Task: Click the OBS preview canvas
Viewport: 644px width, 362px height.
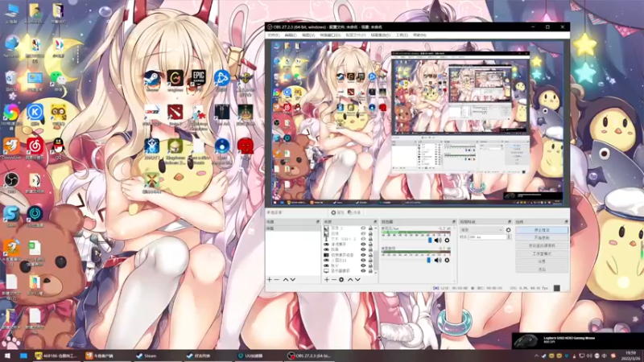Action: click(x=417, y=123)
